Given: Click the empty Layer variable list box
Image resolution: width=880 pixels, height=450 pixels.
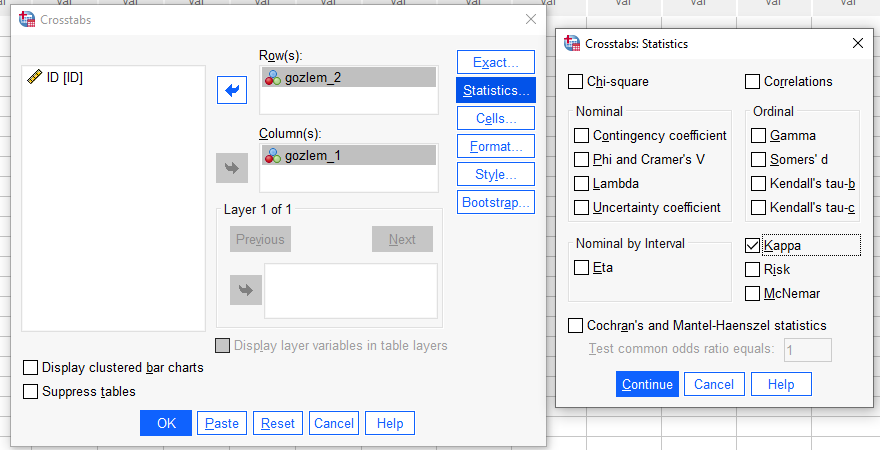Looking at the screenshot, I should pos(350,291).
